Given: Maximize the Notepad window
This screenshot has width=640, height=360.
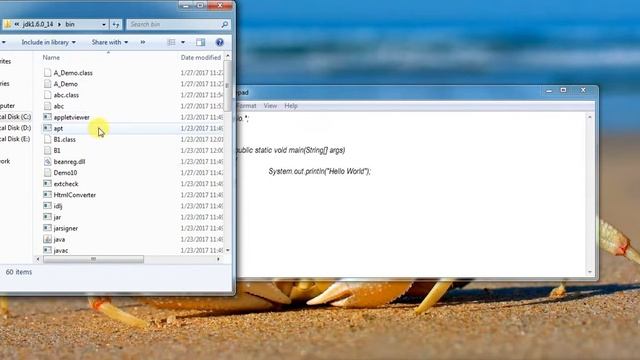Looking at the screenshot, I should point(563,90).
